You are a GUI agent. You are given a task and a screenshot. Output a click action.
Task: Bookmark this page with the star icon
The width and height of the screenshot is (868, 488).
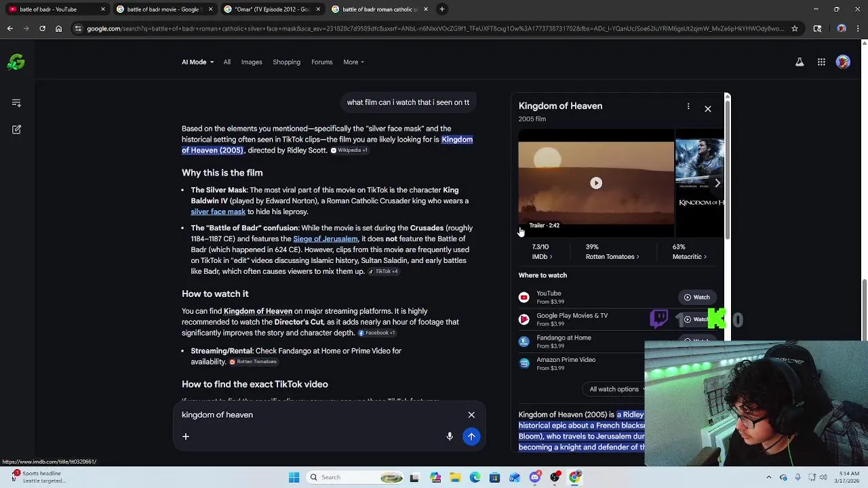pos(795,28)
